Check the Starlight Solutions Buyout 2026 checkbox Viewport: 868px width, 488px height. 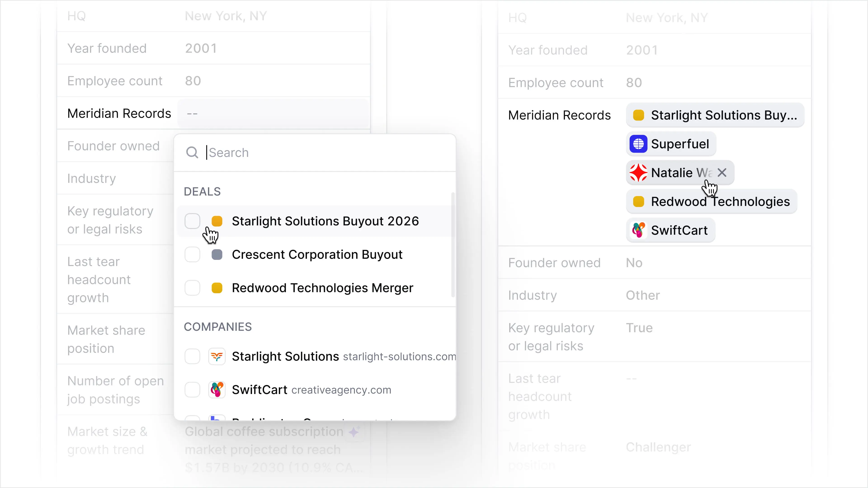coord(192,221)
